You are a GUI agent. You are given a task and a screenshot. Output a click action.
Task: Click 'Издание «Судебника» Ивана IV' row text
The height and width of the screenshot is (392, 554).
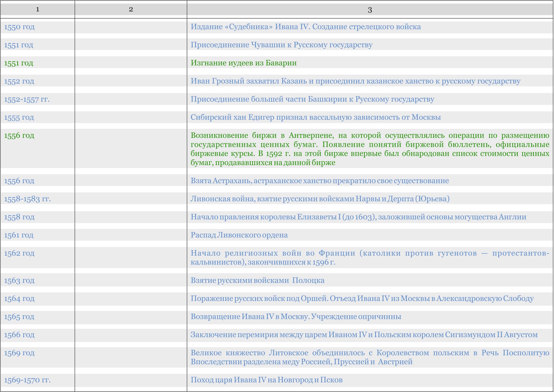(x=306, y=27)
